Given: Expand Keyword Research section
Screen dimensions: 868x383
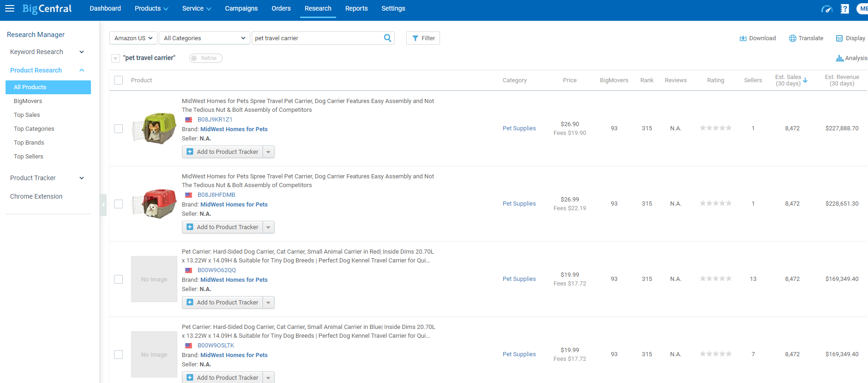Looking at the screenshot, I should (x=47, y=52).
